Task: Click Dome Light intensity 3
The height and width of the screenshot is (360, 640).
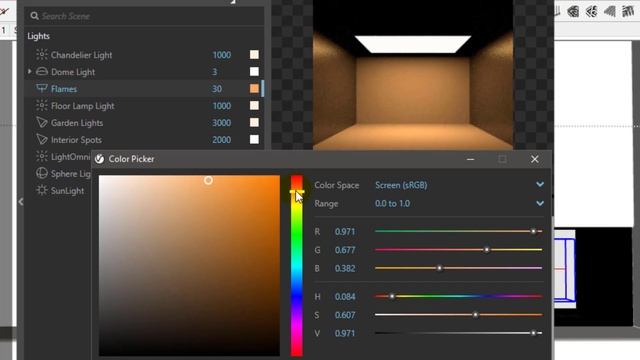Action: [215, 72]
